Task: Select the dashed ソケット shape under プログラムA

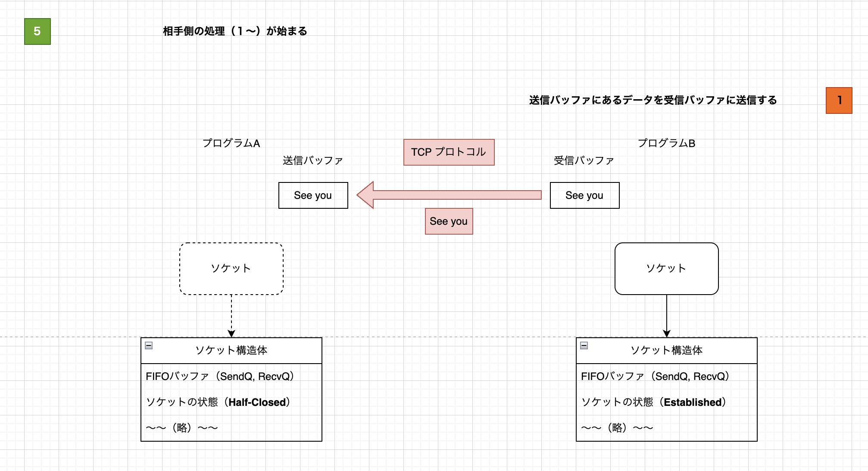Action: (231, 268)
